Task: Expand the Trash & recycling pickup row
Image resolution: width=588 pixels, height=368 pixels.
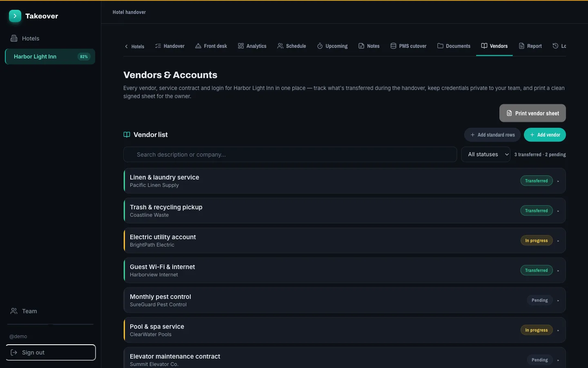Action: point(345,211)
